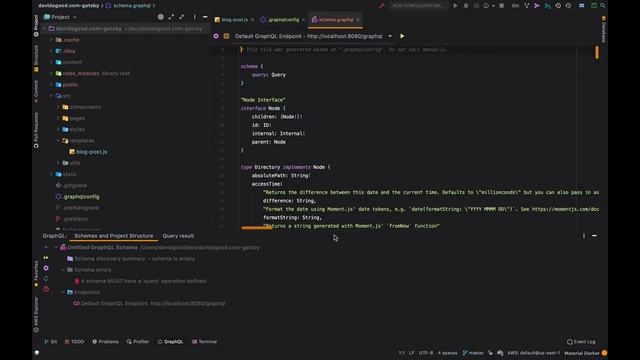Open the endpoint selection dropdown arrow

pyautogui.click(x=390, y=36)
